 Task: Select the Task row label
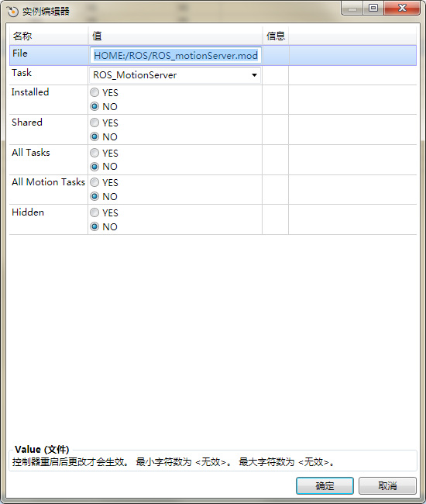pyautogui.click(x=22, y=73)
